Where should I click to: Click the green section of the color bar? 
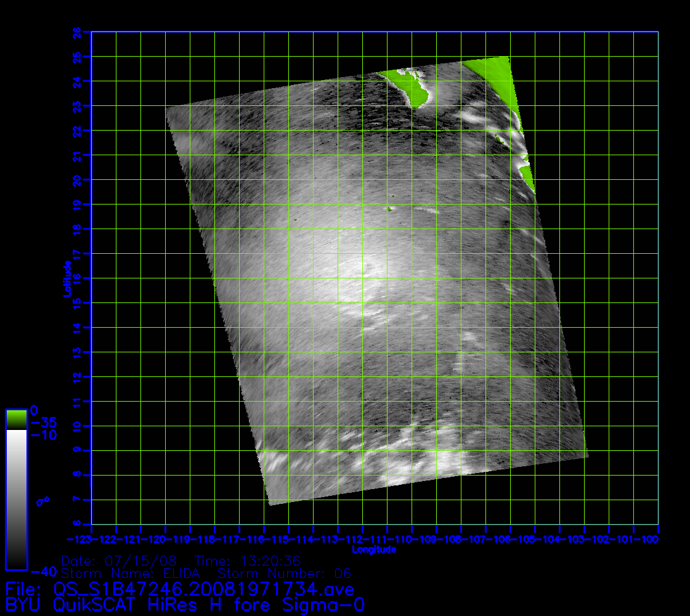pos(16,419)
